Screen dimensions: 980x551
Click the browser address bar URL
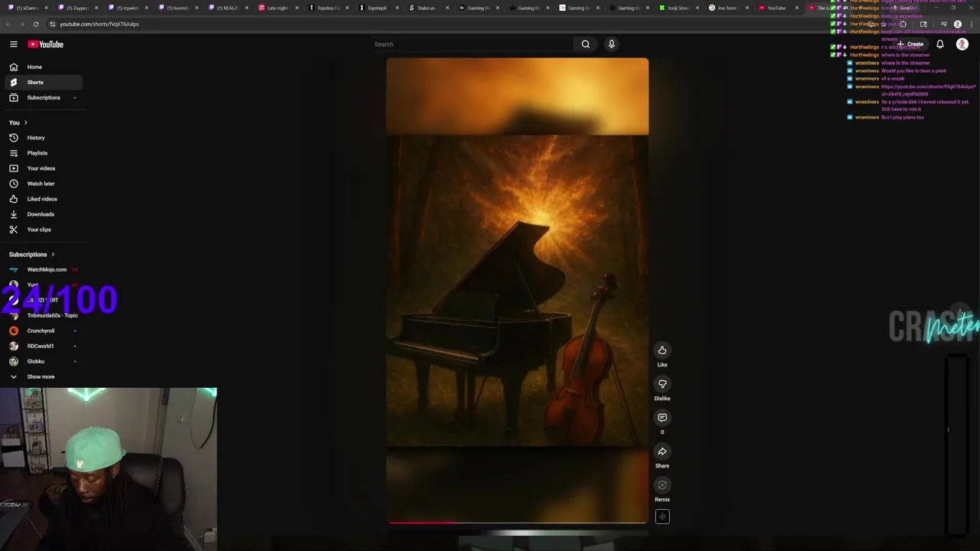point(100,24)
